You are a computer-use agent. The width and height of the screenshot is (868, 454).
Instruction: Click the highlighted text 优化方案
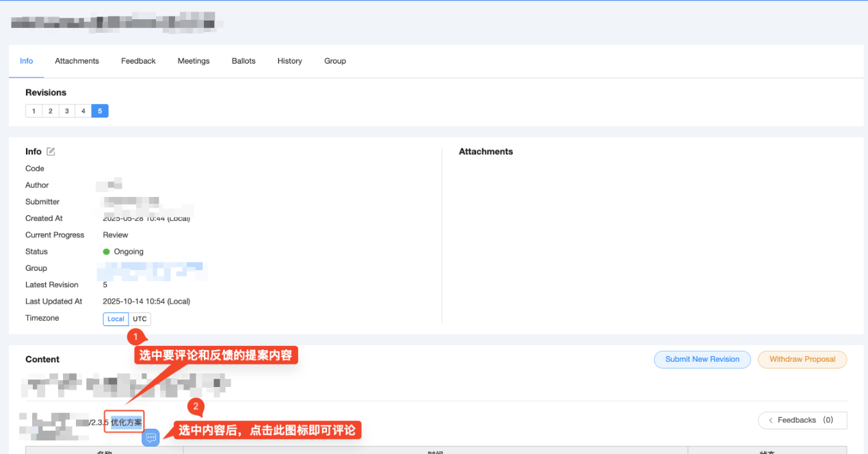point(127,422)
